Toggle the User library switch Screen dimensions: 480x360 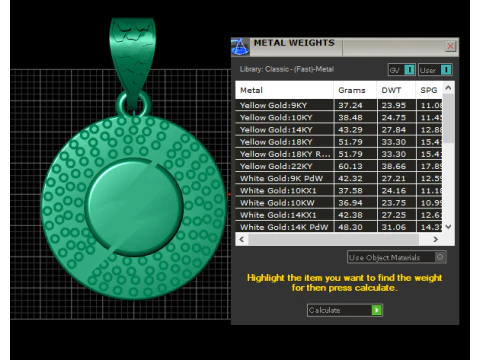(435, 70)
